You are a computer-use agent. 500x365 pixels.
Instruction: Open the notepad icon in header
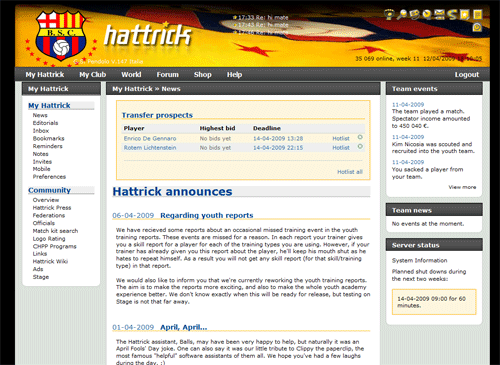click(477, 14)
